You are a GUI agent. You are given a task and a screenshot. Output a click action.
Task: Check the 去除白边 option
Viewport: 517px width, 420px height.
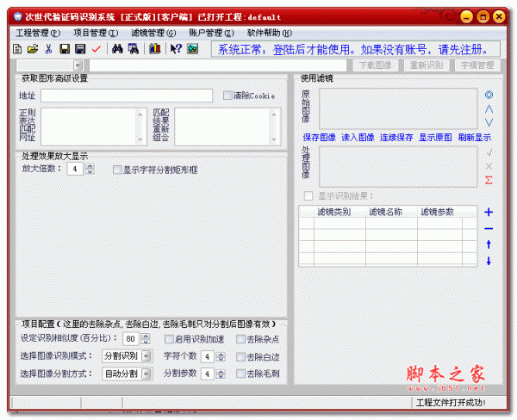(x=240, y=357)
